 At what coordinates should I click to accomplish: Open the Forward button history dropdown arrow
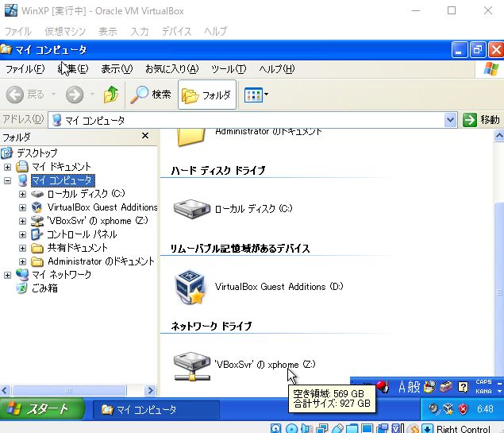pyautogui.click(x=92, y=94)
